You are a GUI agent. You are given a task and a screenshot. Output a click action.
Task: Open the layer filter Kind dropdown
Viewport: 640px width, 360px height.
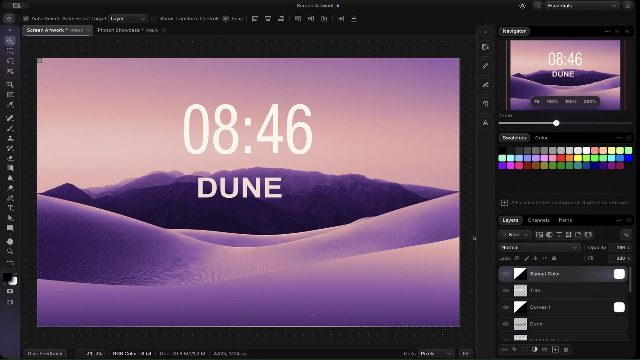coord(515,235)
